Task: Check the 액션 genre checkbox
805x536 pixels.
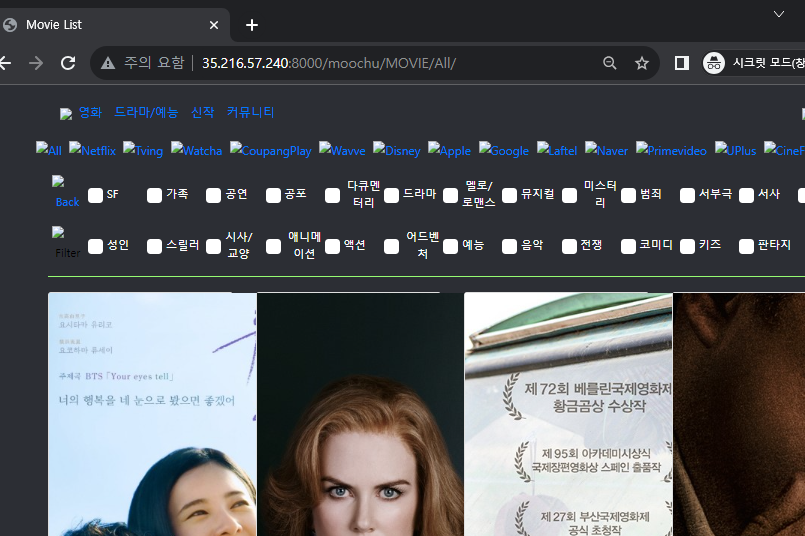Action: click(x=333, y=246)
